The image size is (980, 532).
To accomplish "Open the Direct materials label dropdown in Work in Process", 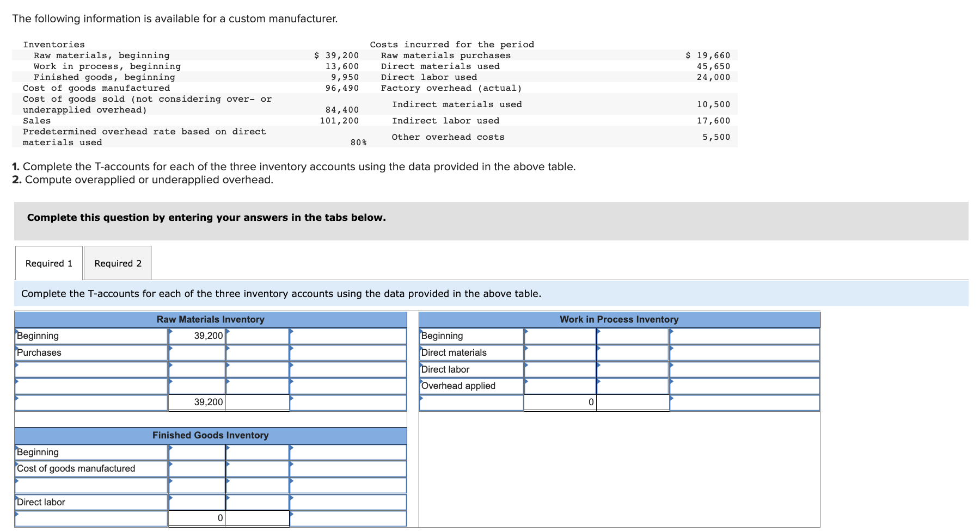I will click(x=471, y=352).
